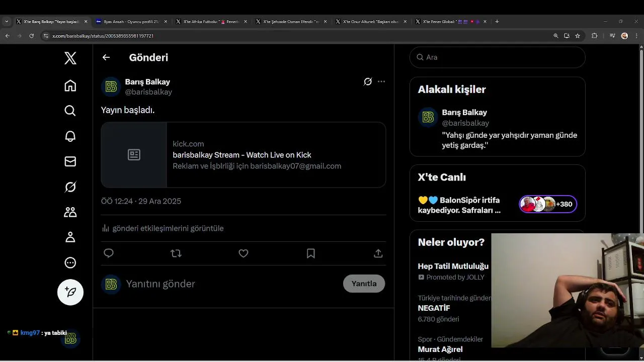Share the post using upload icon
The width and height of the screenshot is (644, 362).
378,253
